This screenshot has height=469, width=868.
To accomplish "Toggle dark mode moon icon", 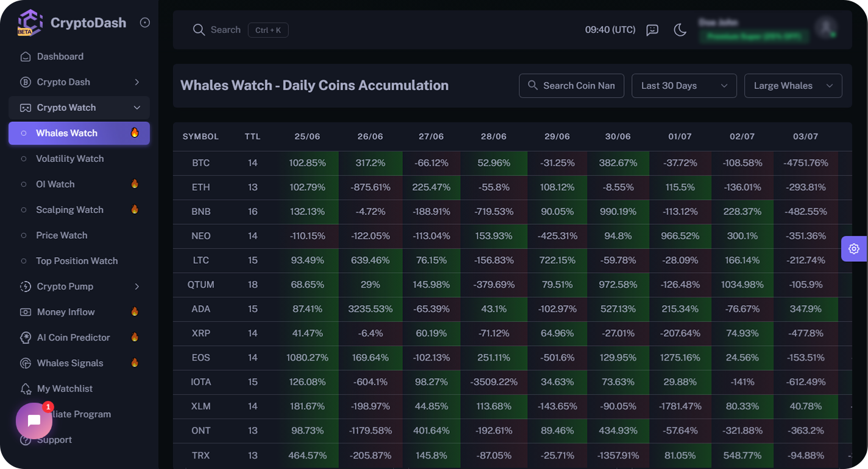I will pos(680,30).
